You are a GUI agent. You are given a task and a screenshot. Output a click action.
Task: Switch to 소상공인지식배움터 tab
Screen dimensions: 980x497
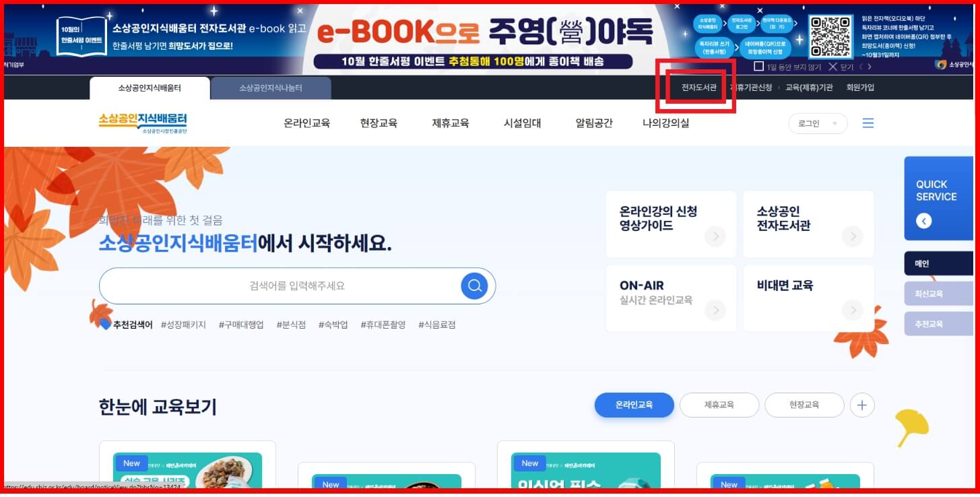pyautogui.click(x=150, y=88)
